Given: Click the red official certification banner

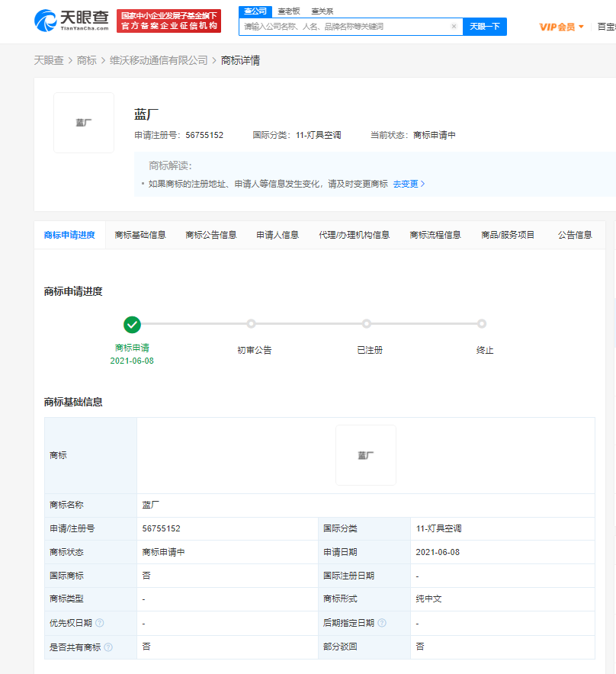Looking at the screenshot, I should [x=168, y=21].
